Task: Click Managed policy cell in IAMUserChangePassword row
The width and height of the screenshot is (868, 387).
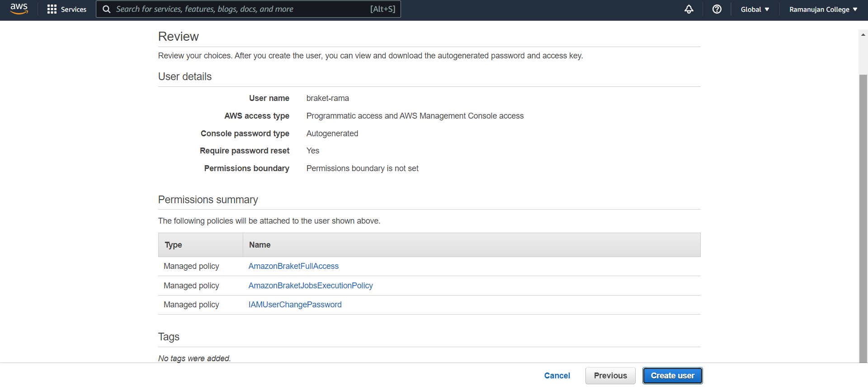Action: click(191, 305)
